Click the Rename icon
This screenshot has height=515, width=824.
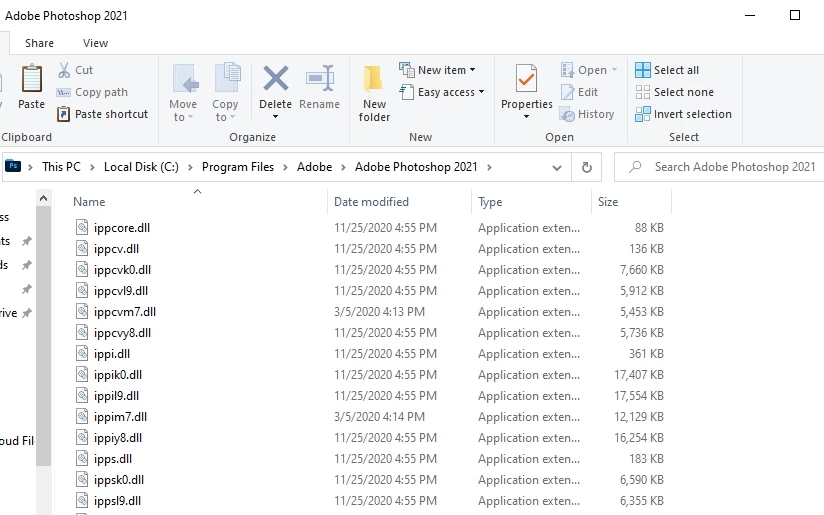tap(320, 78)
